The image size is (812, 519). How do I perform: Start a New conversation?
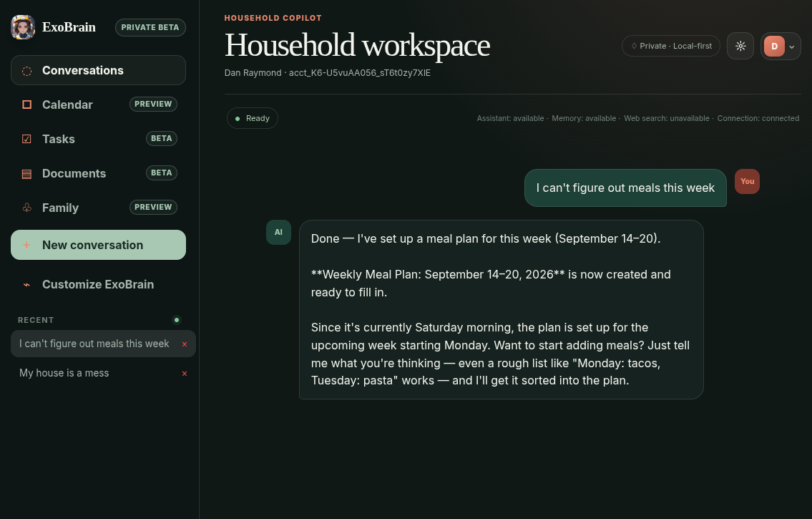[99, 245]
